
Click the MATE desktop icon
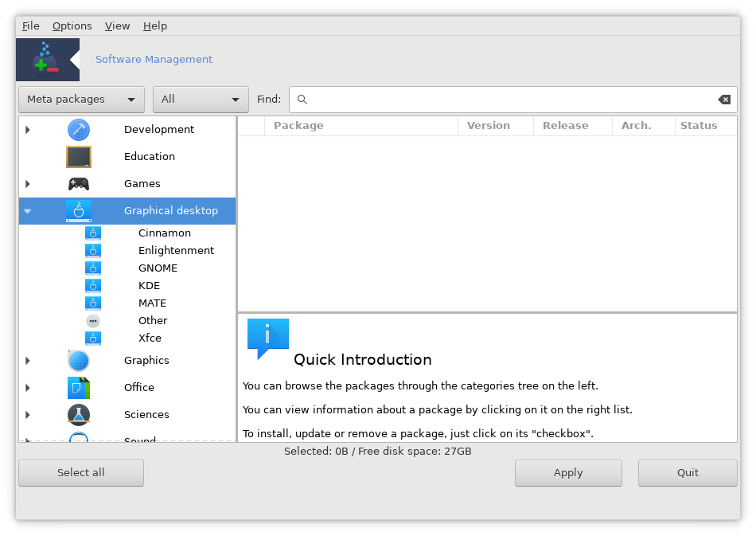(93, 303)
